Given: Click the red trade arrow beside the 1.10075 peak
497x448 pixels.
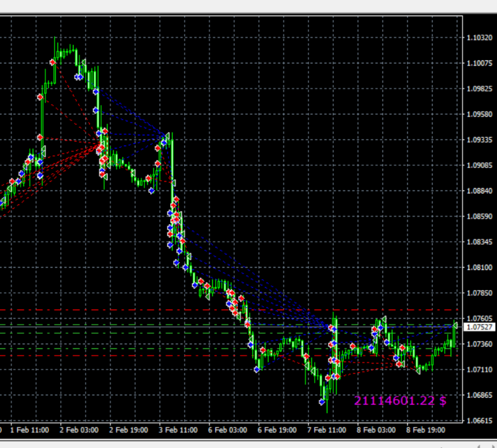Looking at the screenshot, I should [x=53, y=62].
